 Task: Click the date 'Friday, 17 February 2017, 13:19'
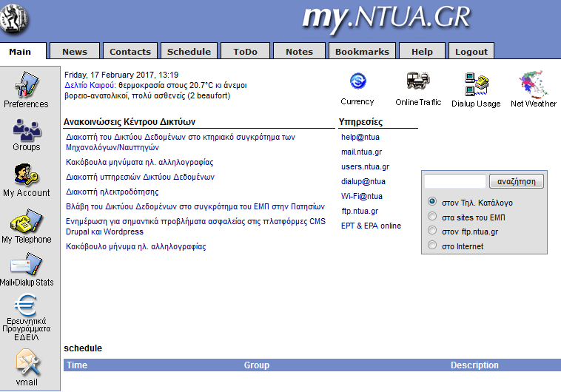pyautogui.click(x=121, y=75)
